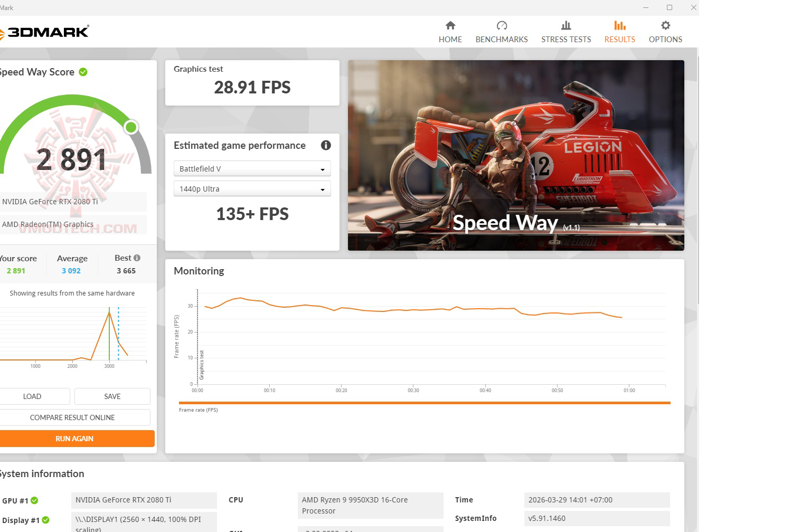
Task: Click the 3DMark logo
Action: (x=44, y=32)
